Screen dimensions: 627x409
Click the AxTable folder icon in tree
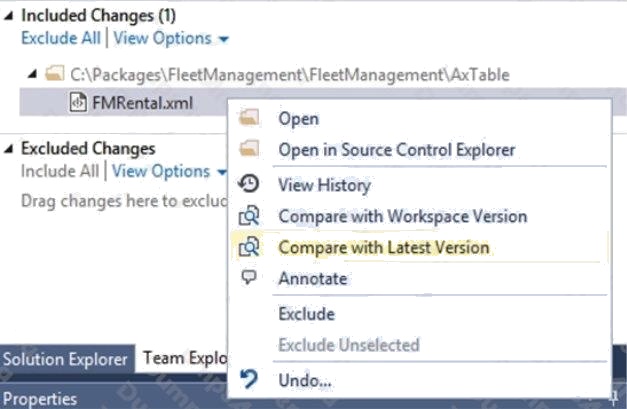[x=54, y=74]
